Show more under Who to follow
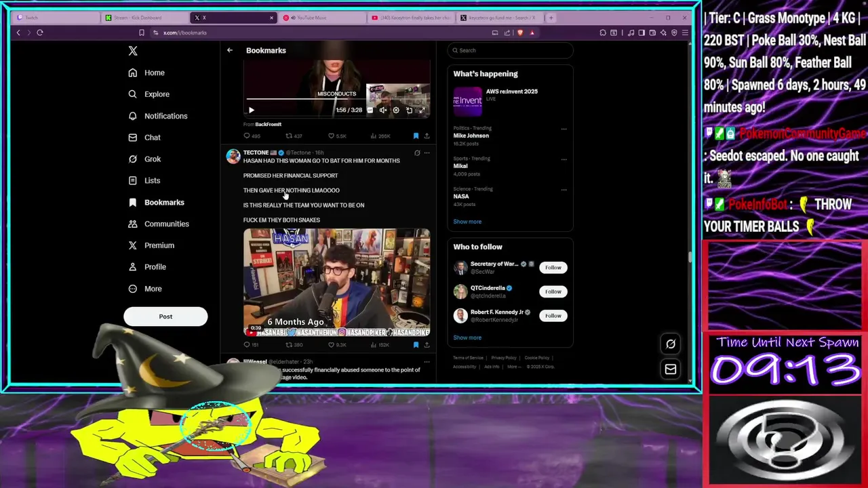The width and height of the screenshot is (868, 488). (467, 338)
